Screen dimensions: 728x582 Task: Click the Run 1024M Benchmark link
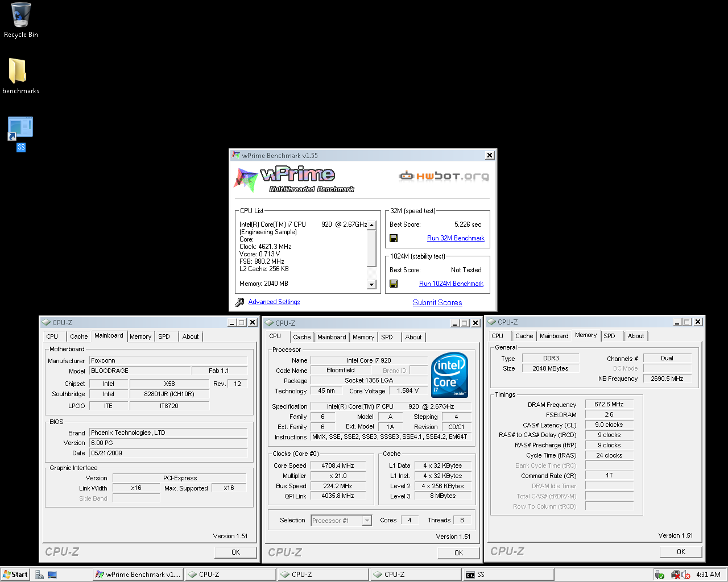tap(451, 284)
